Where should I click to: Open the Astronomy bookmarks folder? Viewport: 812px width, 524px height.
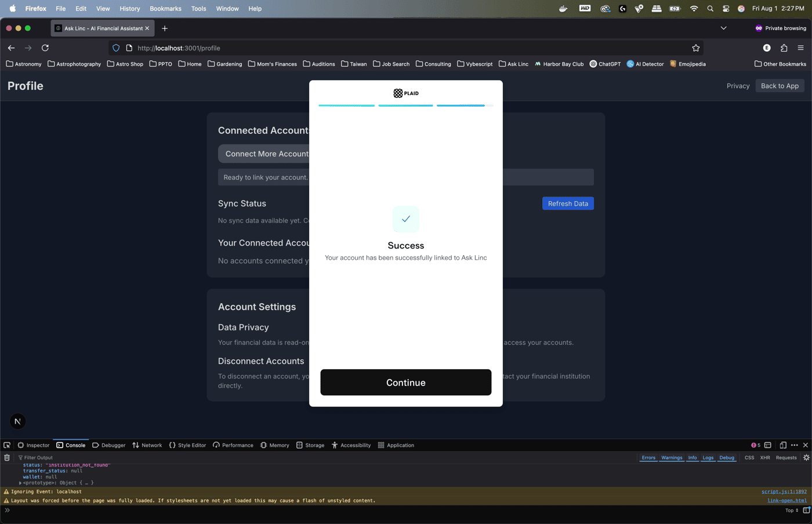[24, 64]
